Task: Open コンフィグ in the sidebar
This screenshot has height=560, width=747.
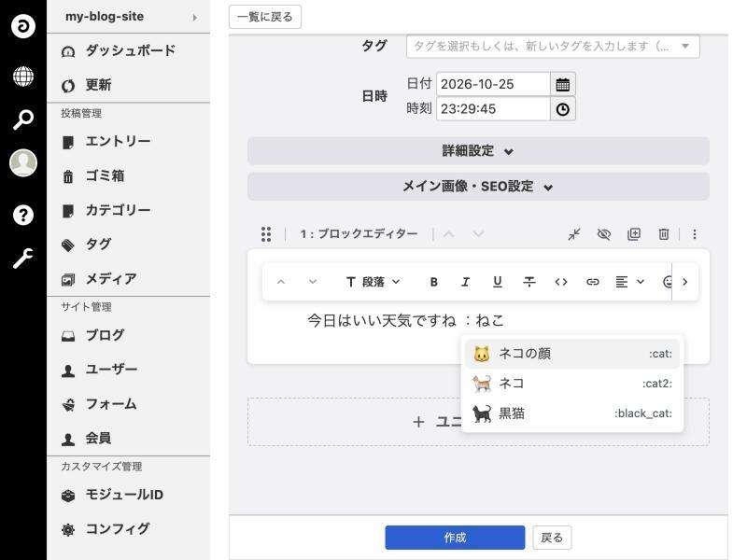Action: pos(129,529)
